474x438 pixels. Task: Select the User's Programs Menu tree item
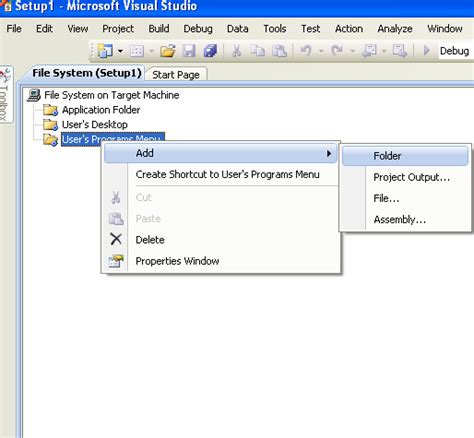click(x=113, y=139)
